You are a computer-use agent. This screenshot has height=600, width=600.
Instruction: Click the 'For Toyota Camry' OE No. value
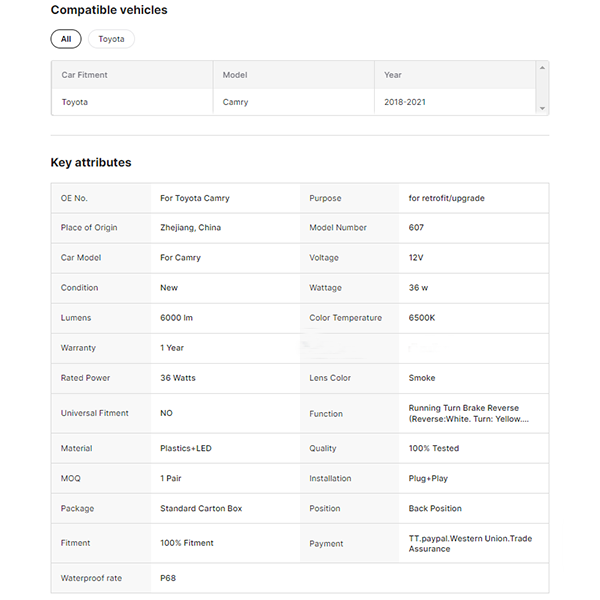point(194,198)
